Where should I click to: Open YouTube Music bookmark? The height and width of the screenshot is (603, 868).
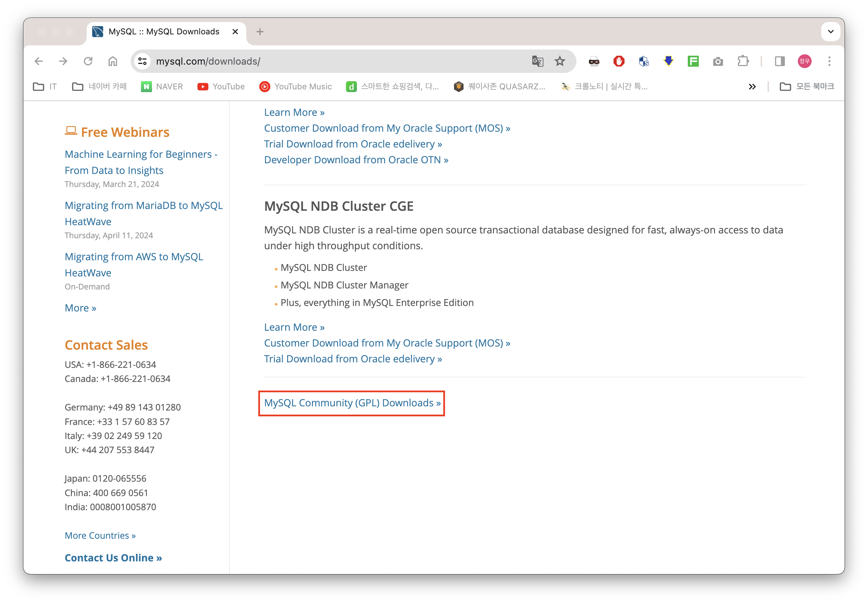[295, 87]
